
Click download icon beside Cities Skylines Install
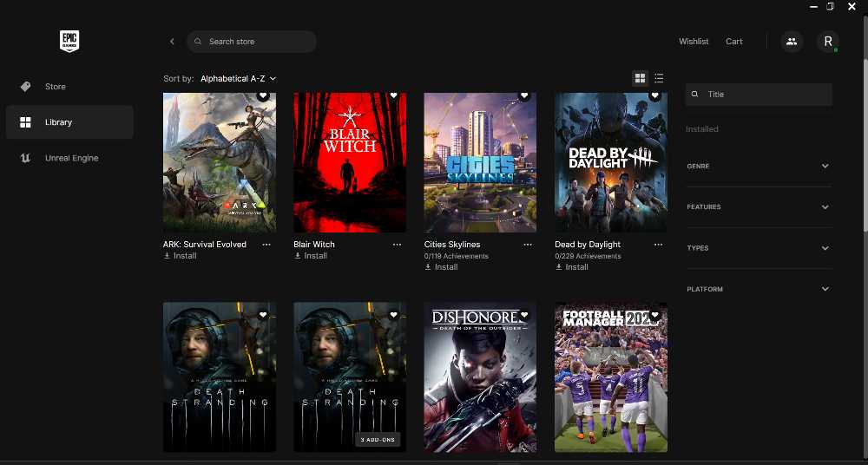point(428,267)
